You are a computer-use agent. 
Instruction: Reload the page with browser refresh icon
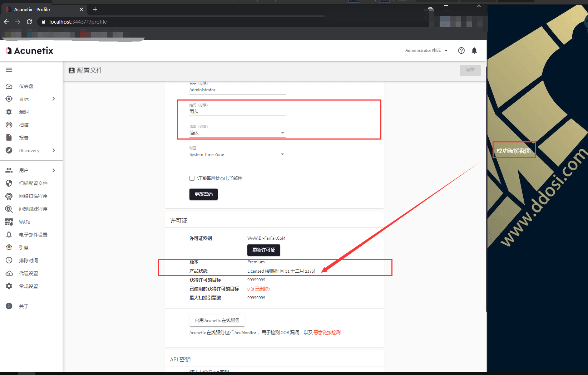point(29,22)
